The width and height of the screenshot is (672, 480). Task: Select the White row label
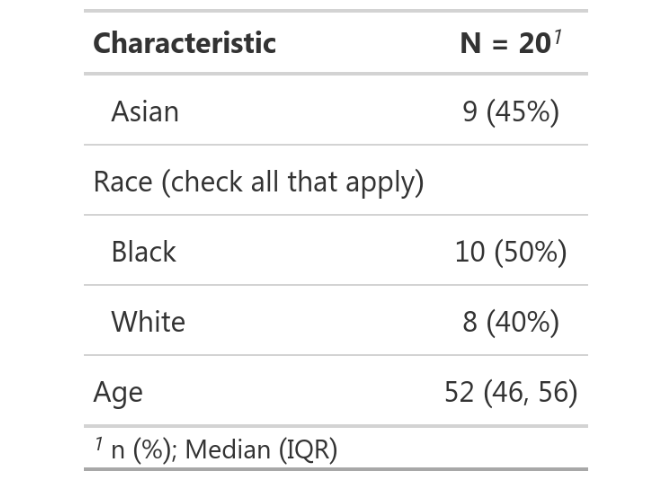tap(148, 321)
